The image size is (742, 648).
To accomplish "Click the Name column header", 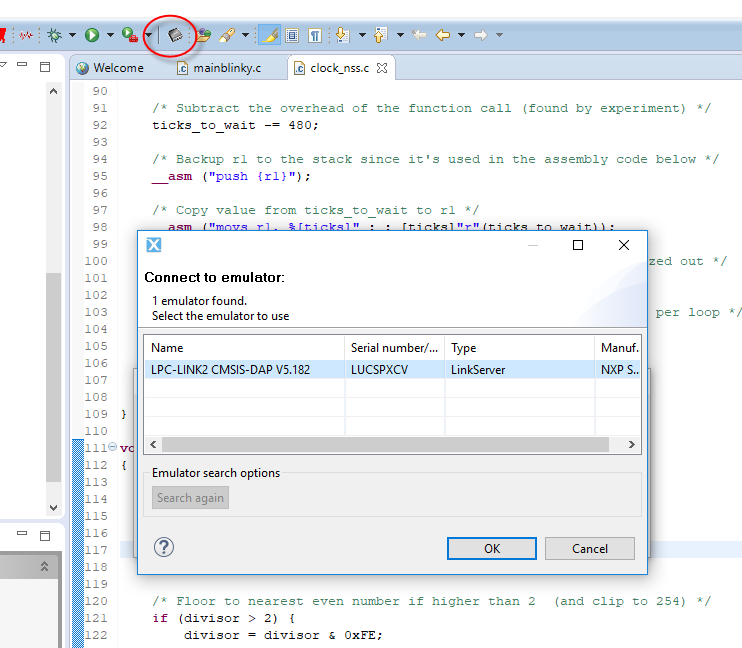I will click(244, 348).
